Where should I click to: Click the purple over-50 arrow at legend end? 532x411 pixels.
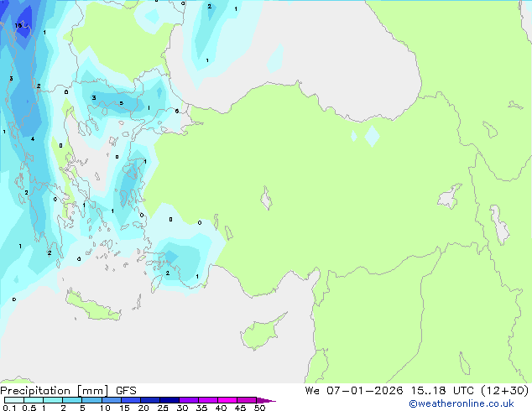coord(266,400)
